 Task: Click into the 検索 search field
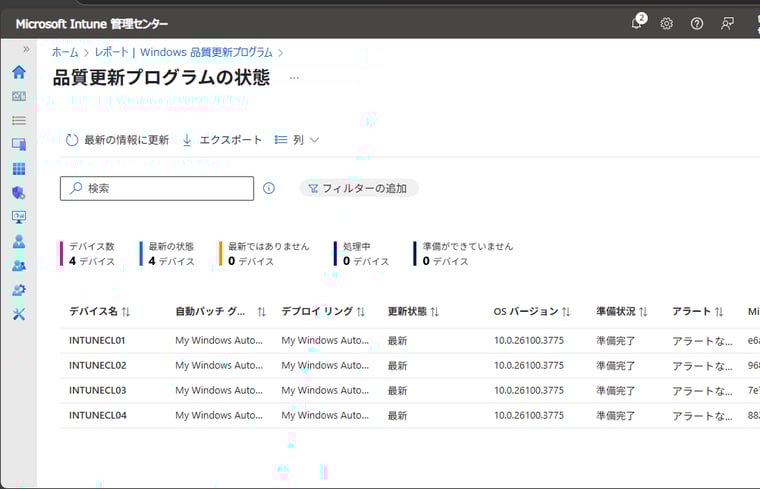pyautogui.click(x=157, y=188)
